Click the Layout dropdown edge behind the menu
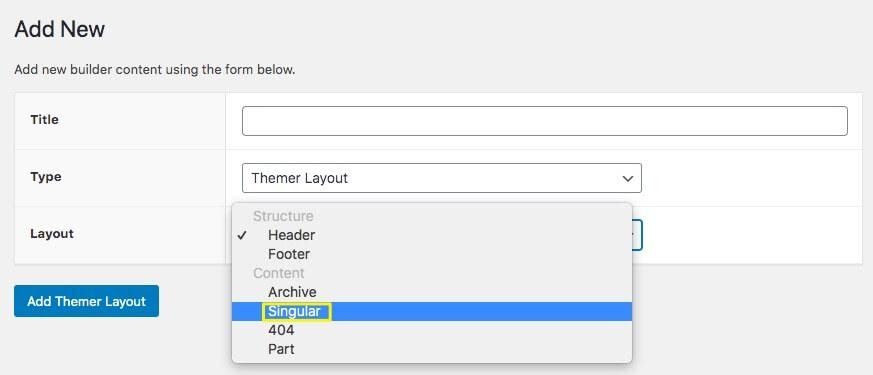The image size is (873, 375). (x=637, y=235)
